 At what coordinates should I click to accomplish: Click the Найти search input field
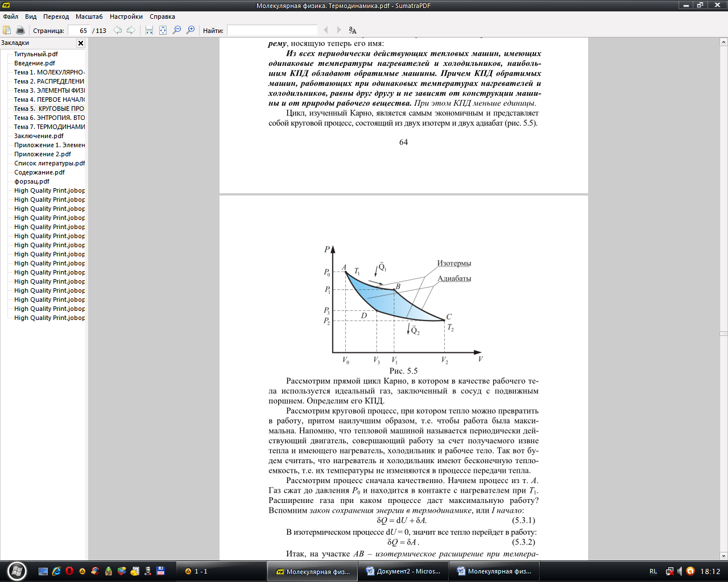click(x=272, y=31)
